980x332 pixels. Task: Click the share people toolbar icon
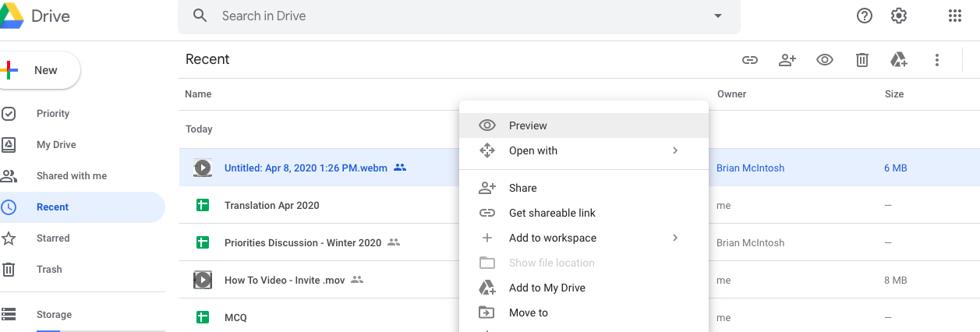[787, 60]
